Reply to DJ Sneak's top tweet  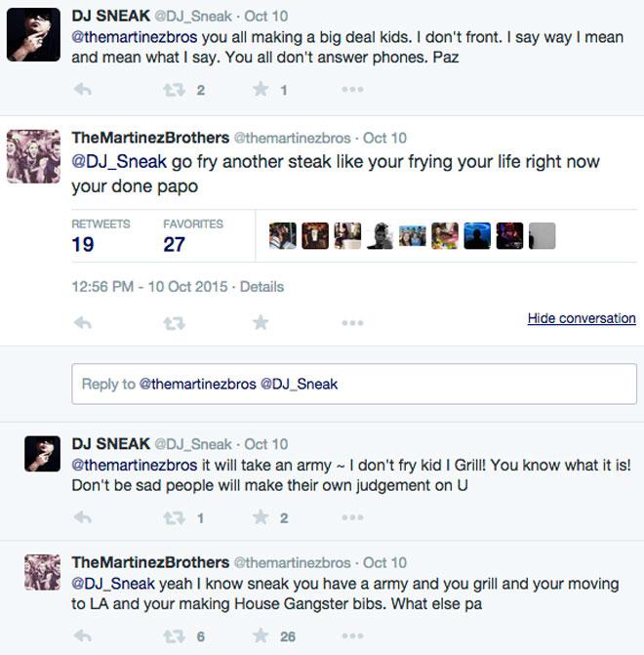coord(83,90)
